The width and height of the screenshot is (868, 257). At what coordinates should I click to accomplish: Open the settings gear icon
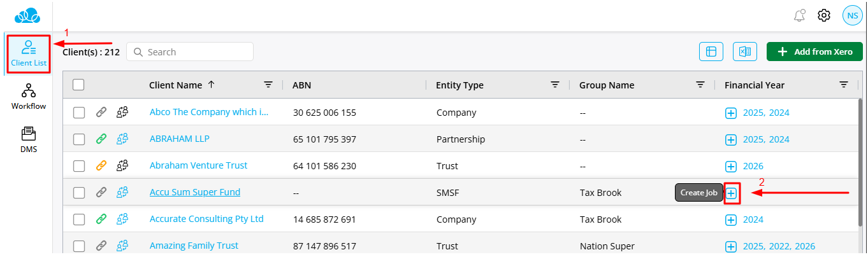[824, 15]
